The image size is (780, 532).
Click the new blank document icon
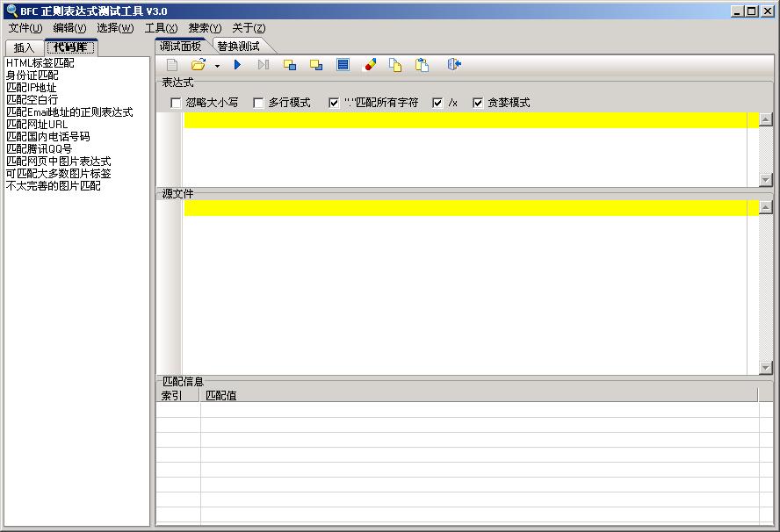[172, 65]
